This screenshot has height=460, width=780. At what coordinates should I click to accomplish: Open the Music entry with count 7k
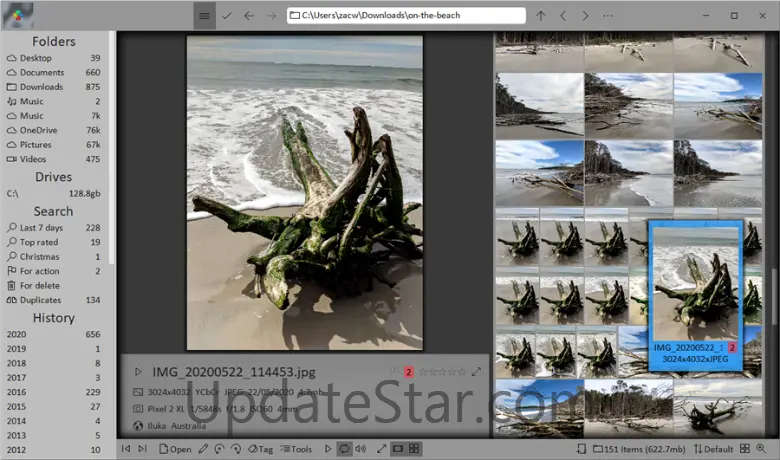click(x=53, y=115)
